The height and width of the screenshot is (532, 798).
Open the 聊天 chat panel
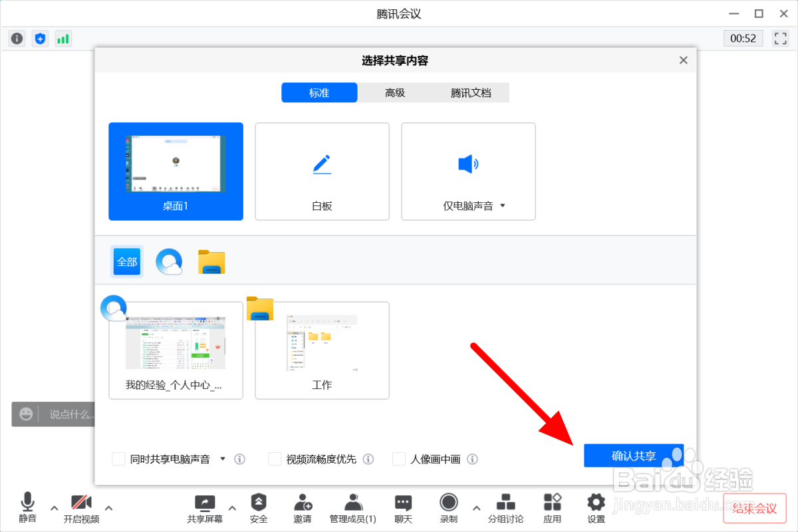(x=403, y=509)
